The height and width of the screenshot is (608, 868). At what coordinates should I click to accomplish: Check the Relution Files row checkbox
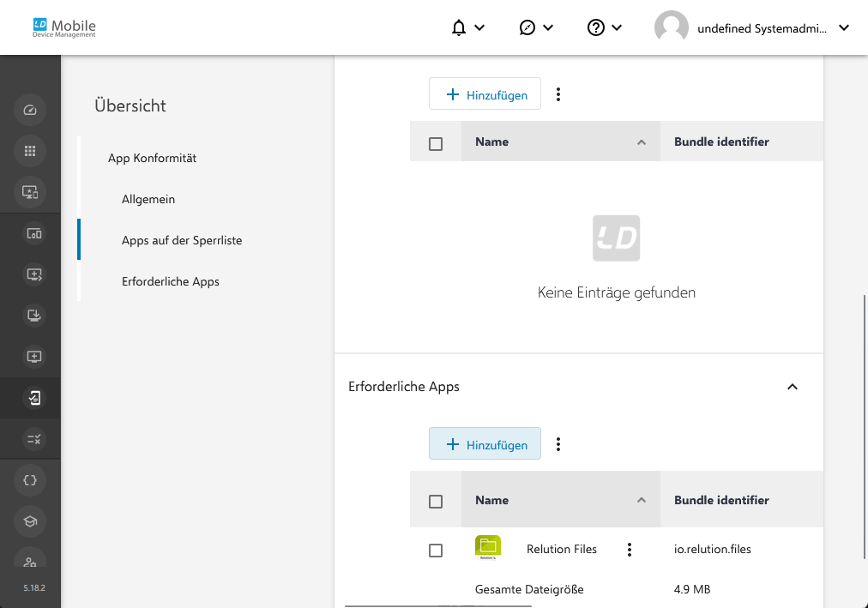coord(436,551)
